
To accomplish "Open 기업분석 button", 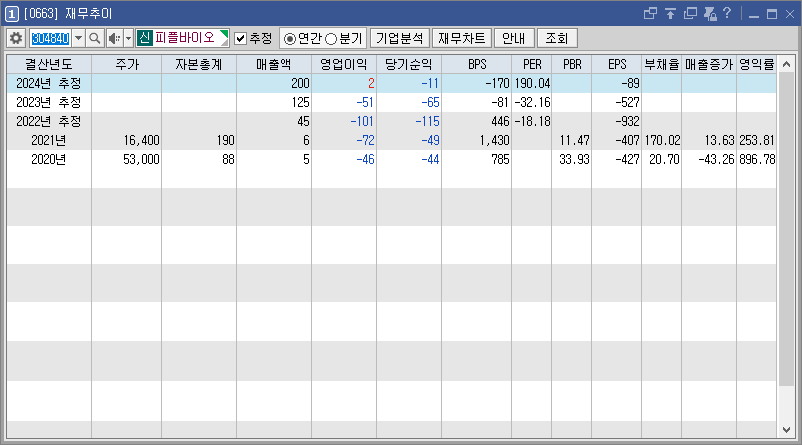I will click(399, 38).
